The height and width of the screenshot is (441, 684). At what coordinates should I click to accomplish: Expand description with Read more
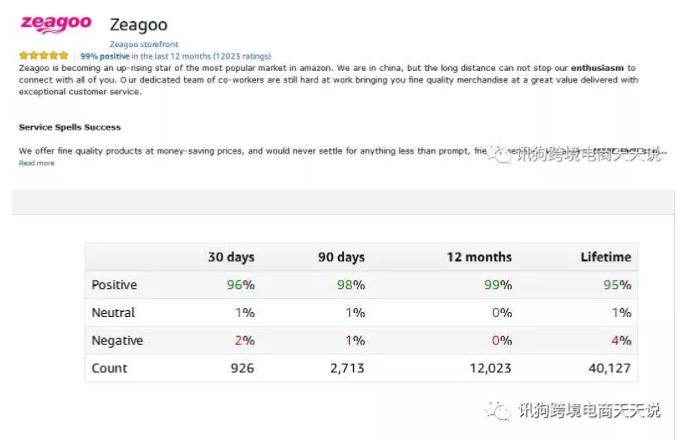[37, 163]
